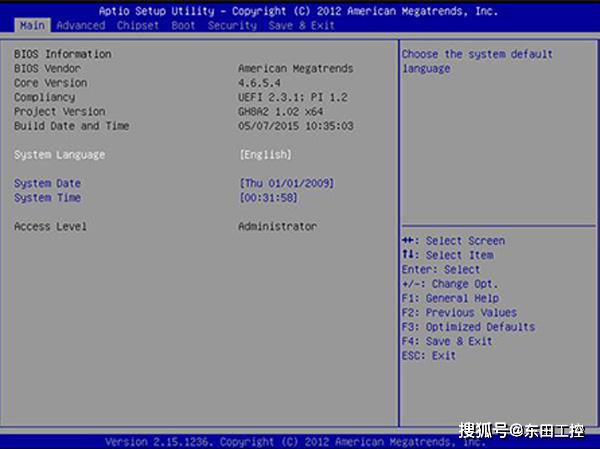Click the Select Screen key hint

pyautogui.click(x=453, y=241)
